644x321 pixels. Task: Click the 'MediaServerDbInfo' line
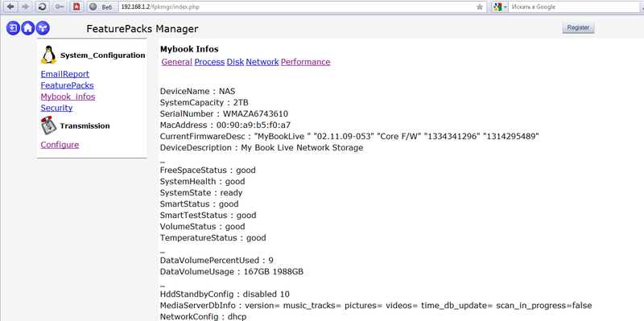point(376,306)
